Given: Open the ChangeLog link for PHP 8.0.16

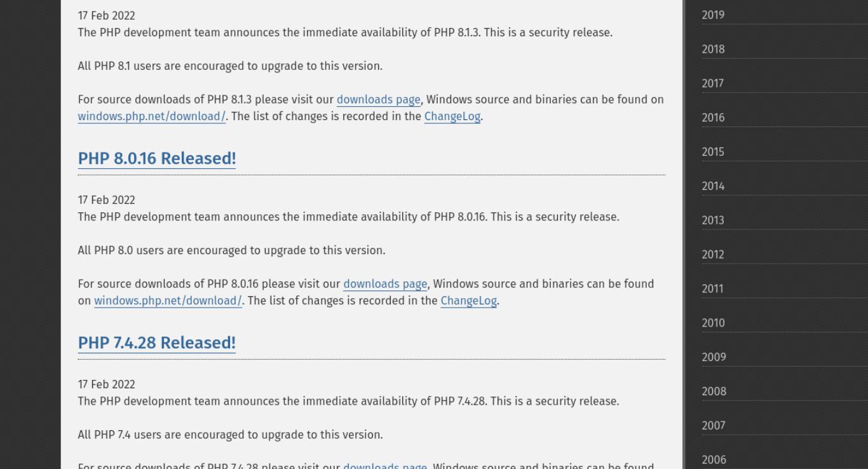Looking at the screenshot, I should tap(468, 301).
